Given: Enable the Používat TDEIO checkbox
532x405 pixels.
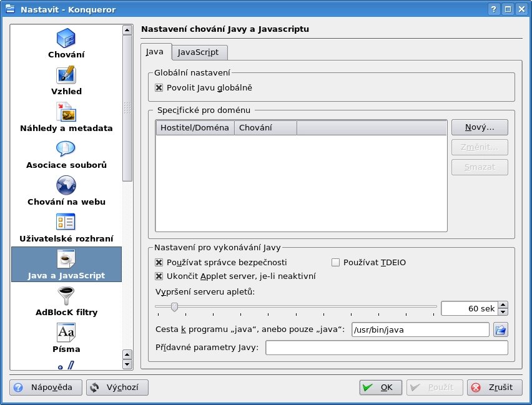Looking at the screenshot, I should (335, 263).
